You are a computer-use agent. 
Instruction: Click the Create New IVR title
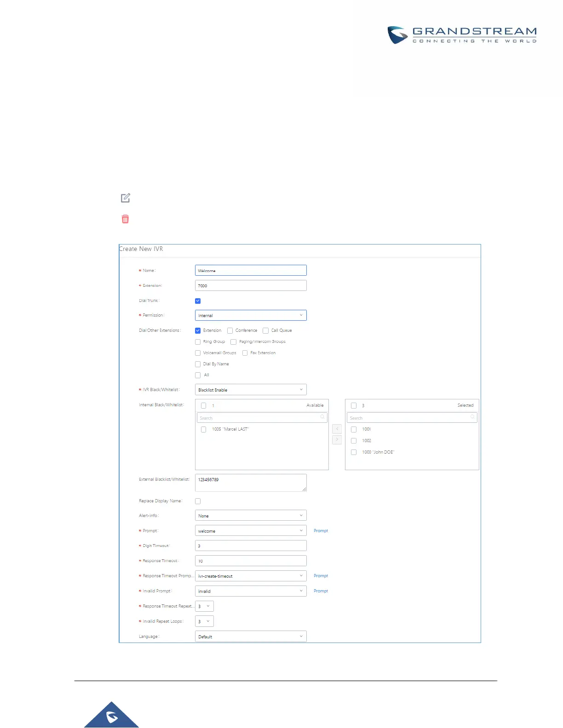(x=141, y=249)
